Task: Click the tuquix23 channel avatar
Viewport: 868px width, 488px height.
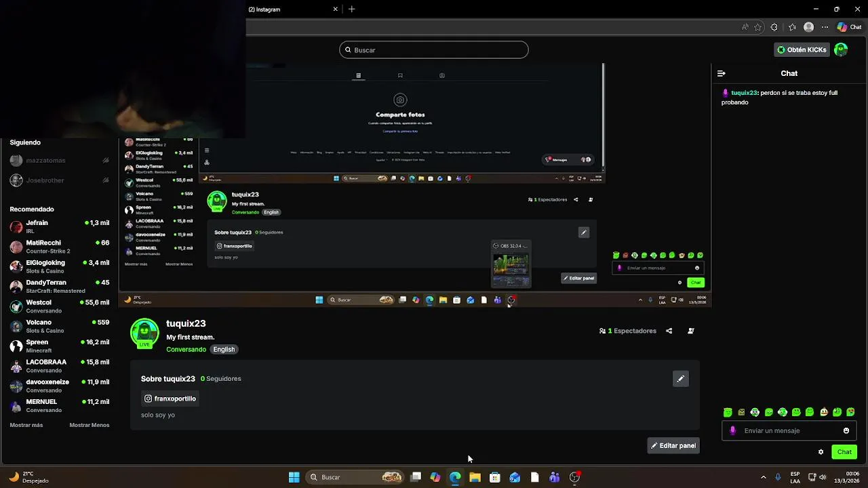Action: coord(144,333)
